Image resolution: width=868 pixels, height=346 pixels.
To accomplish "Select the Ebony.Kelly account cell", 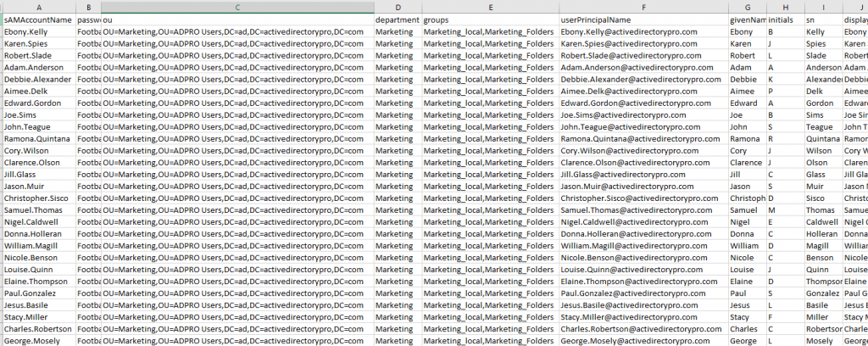I will click(39, 31).
